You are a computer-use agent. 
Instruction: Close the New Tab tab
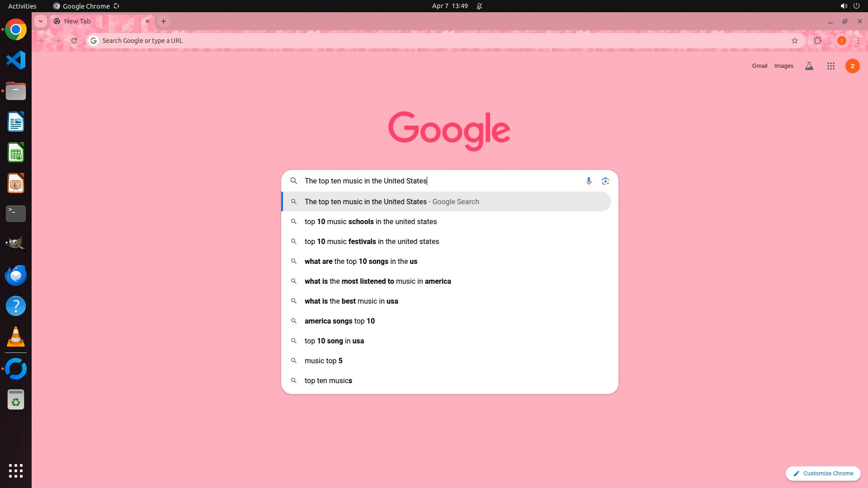click(147, 21)
